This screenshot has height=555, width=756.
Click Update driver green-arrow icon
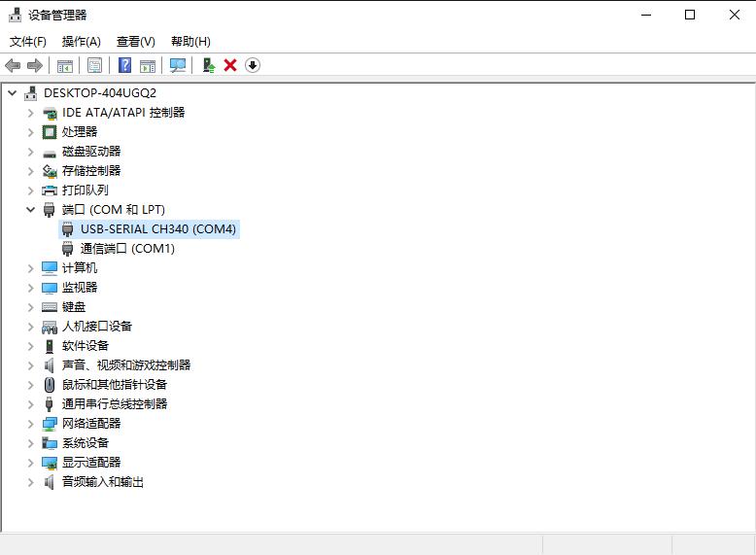[208, 65]
